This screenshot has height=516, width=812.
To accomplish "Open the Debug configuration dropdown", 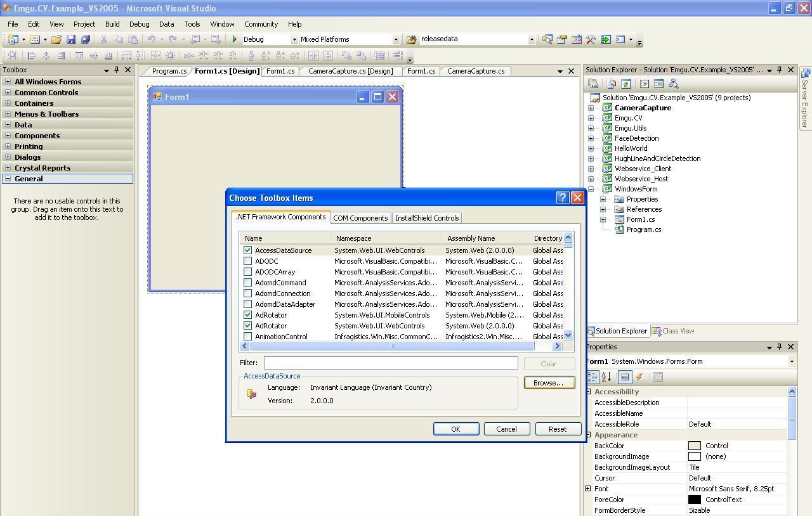I will (294, 39).
